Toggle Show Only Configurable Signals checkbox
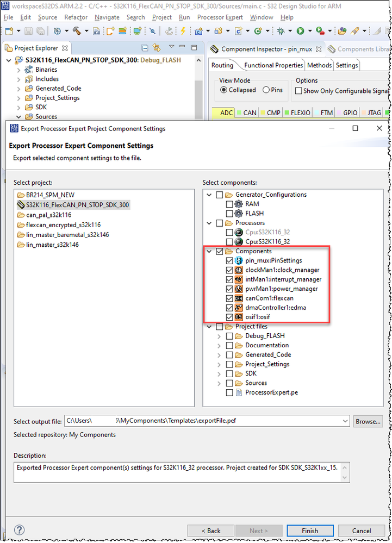This screenshot has width=392, height=543. pyautogui.click(x=298, y=91)
